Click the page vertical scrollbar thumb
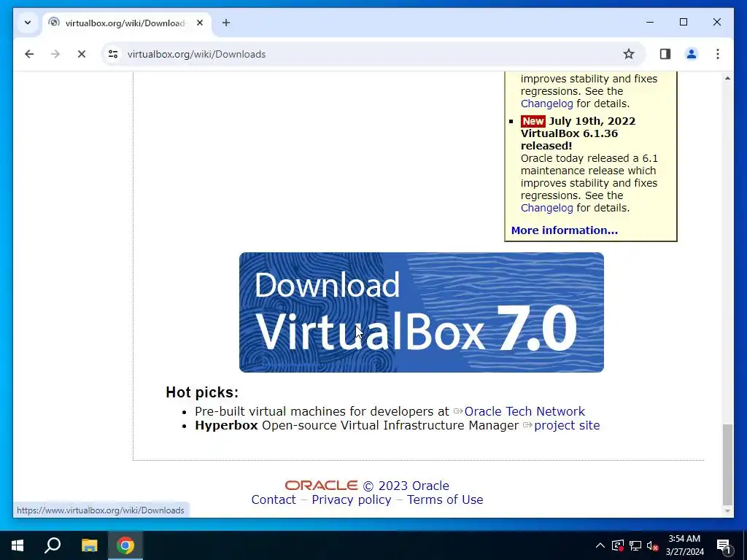The image size is (747, 560). click(727, 464)
